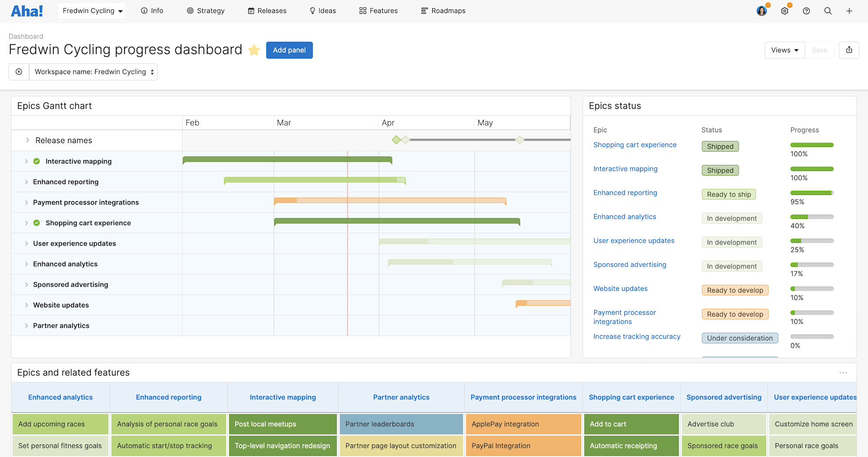The width and height of the screenshot is (868, 457).
Task: Expand the Payment processor integrations Gantt row
Action: 26,202
